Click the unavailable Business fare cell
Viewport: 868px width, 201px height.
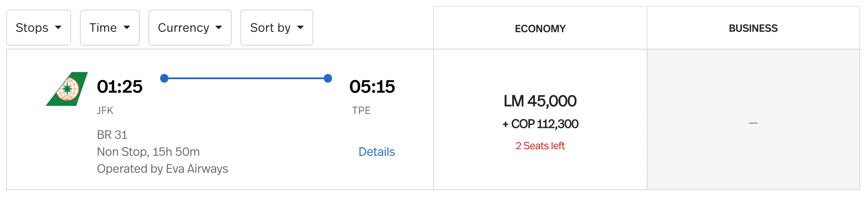tap(753, 120)
